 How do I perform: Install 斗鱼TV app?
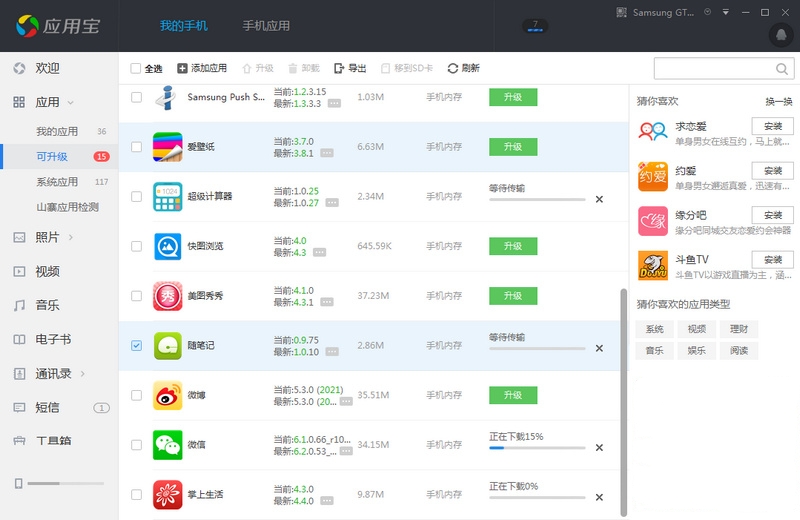pos(772,260)
